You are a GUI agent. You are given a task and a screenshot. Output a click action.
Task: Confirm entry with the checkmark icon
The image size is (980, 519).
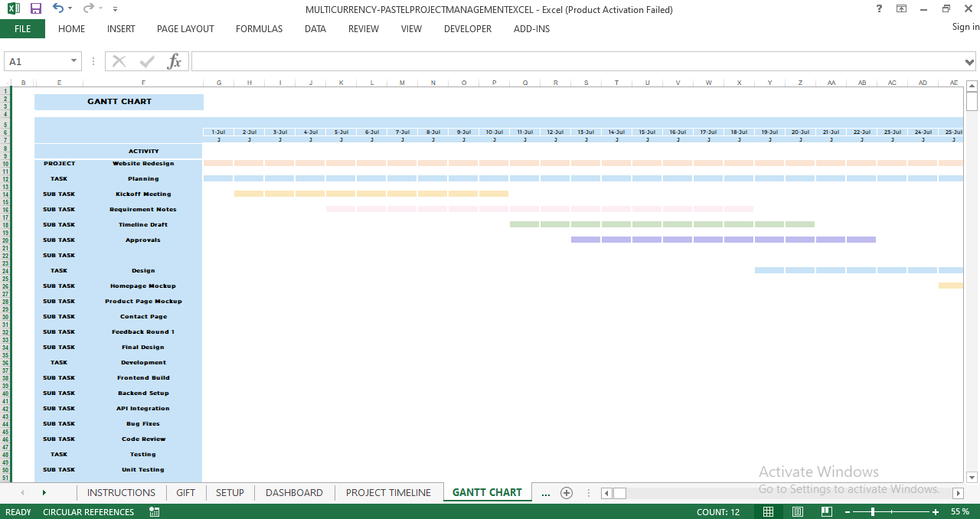tap(146, 61)
